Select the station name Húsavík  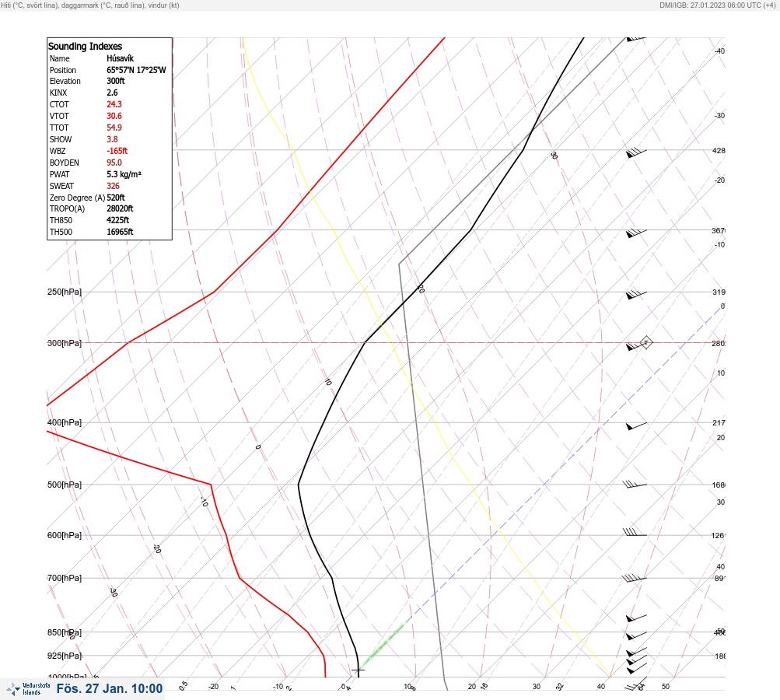point(120,58)
